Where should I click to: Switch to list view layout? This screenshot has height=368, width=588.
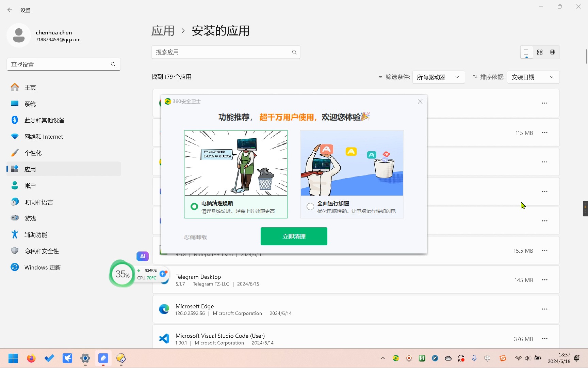coord(526,52)
